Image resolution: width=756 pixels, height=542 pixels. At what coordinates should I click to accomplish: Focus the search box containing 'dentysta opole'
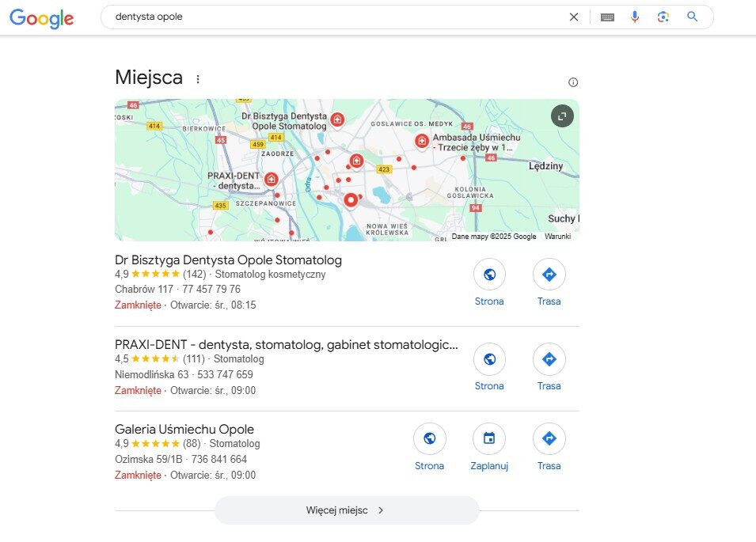337,17
